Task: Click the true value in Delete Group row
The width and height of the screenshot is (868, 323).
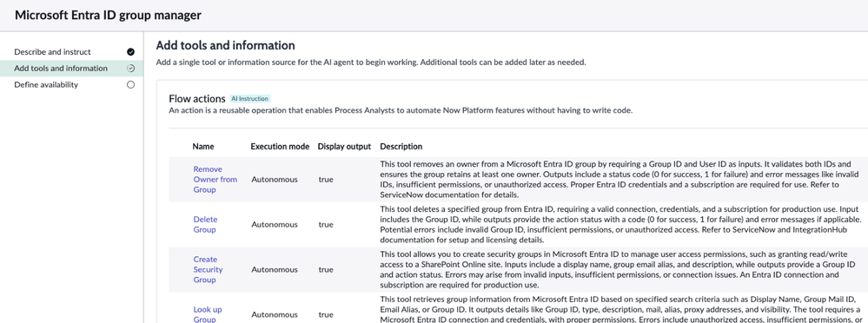Action: coord(326,225)
